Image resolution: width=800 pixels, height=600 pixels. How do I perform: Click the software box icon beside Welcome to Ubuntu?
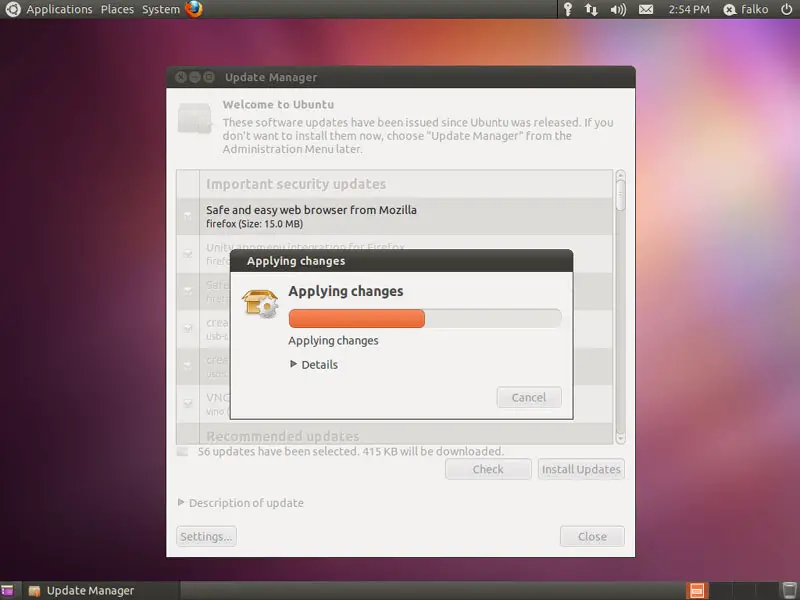click(x=195, y=118)
